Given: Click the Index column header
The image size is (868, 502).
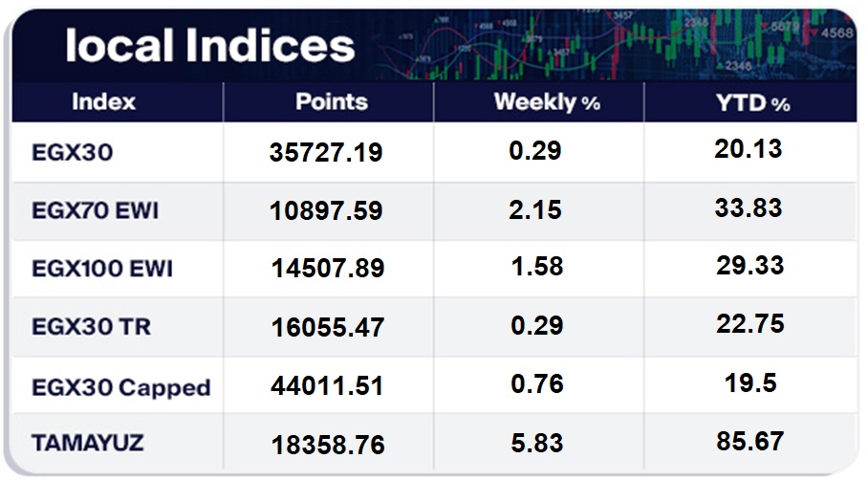Looking at the screenshot, I should (103, 102).
